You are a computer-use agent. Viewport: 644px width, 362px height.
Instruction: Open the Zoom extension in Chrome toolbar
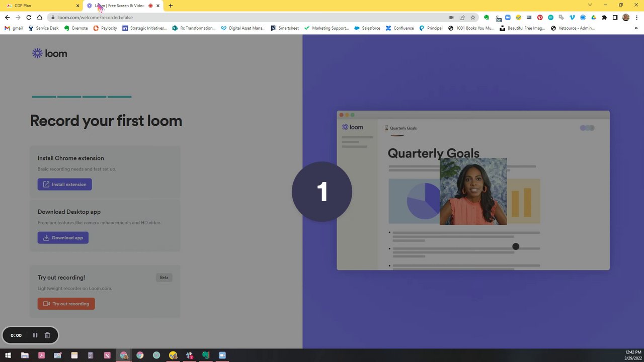click(508, 18)
